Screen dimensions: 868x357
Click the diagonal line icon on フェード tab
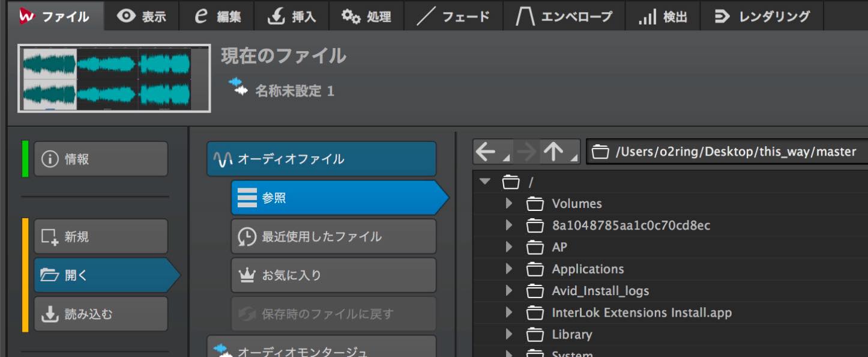click(426, 16)
